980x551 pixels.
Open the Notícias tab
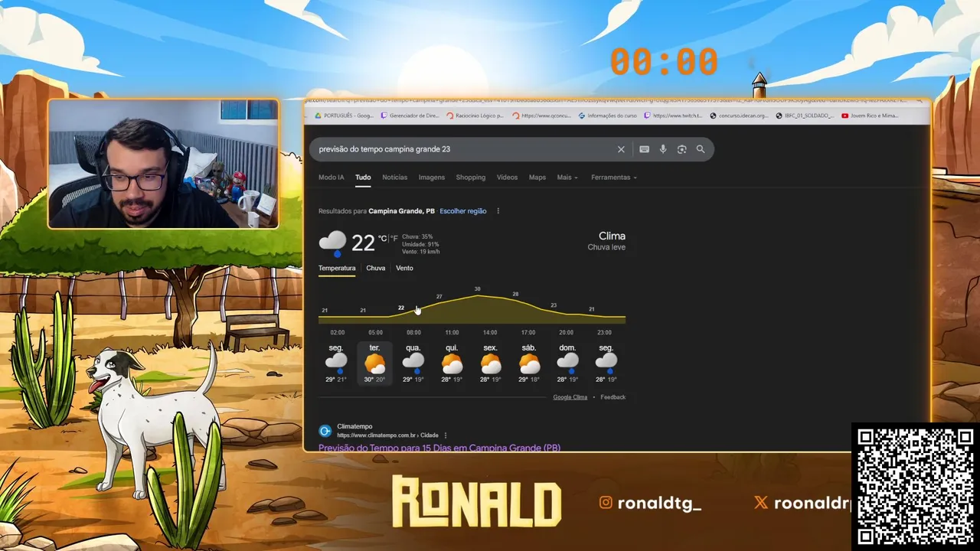coord(394,178)
